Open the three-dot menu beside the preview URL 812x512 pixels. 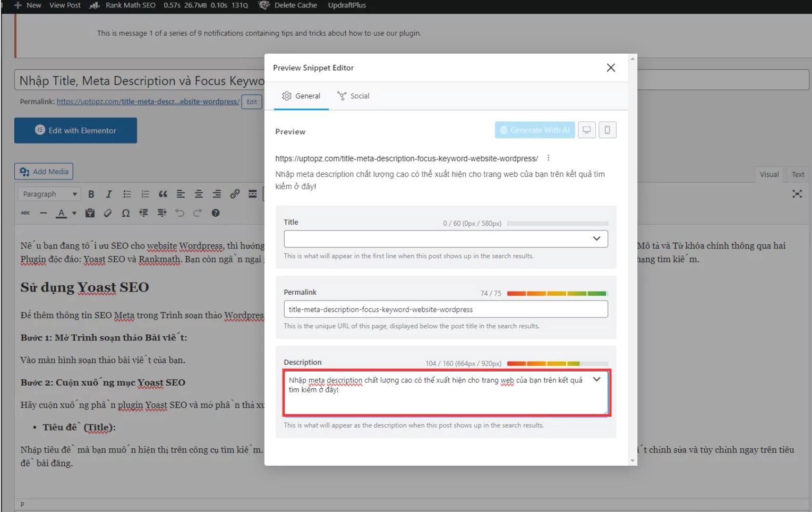[x=548, y=158]
